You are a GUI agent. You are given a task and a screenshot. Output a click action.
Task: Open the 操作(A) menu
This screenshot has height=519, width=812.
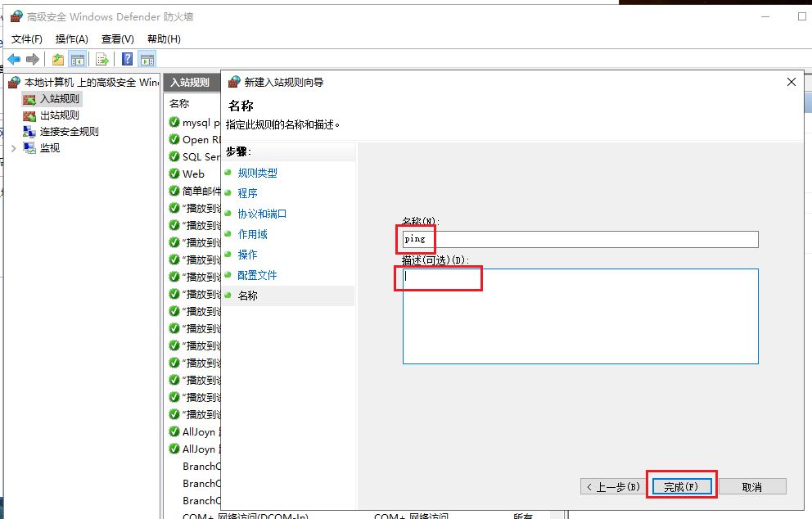[71, 38]
